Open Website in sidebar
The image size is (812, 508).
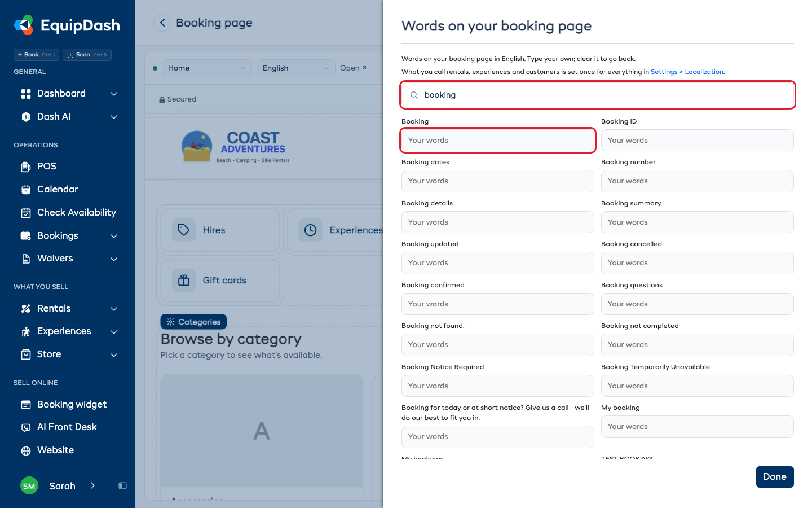tap(55, 450)
